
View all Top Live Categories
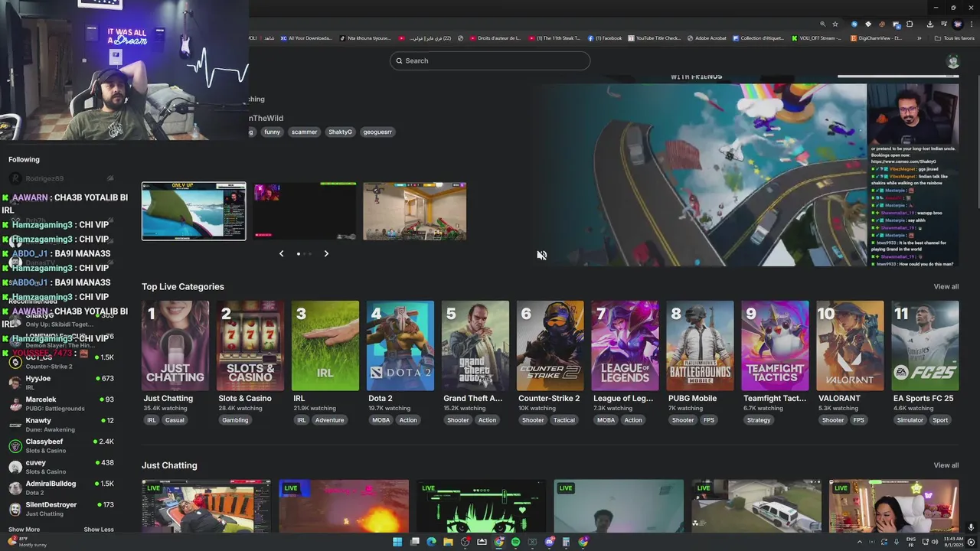pyautogui.click(x=946, y=286)
